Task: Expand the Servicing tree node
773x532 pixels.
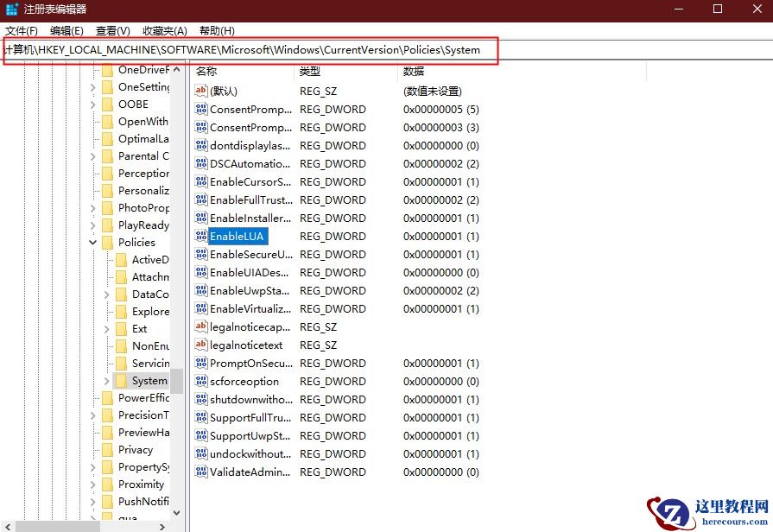Action: [106, 363]
